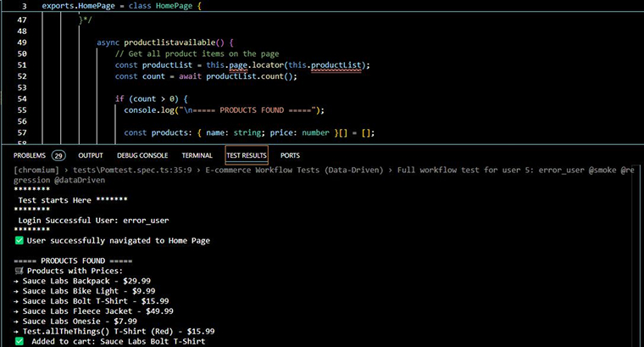The image size is (644, 347).
Task: Open the PORTS tab
Action: [x=291, y=155]
